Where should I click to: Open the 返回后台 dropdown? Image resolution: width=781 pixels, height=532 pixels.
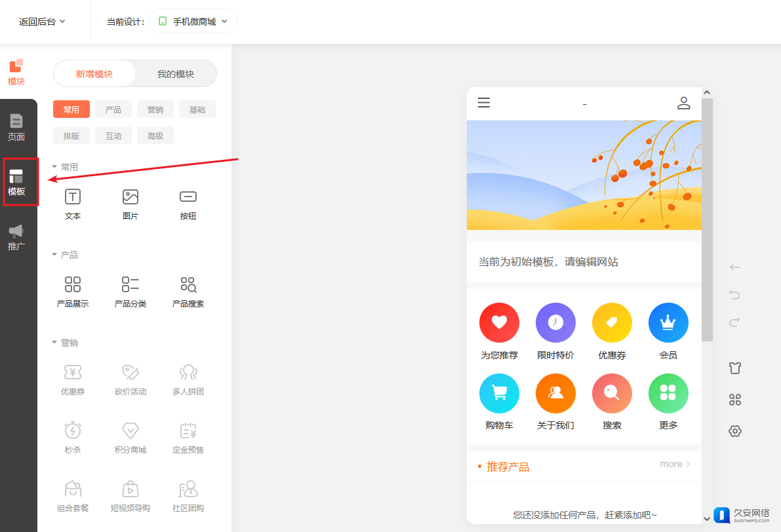pyautogui.click(x=42, y=22)
